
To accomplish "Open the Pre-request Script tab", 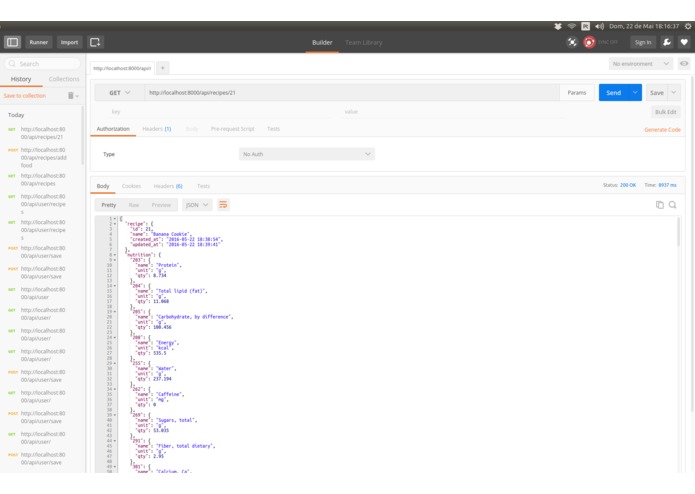I will pyautogui.click(x=232, y=129).
